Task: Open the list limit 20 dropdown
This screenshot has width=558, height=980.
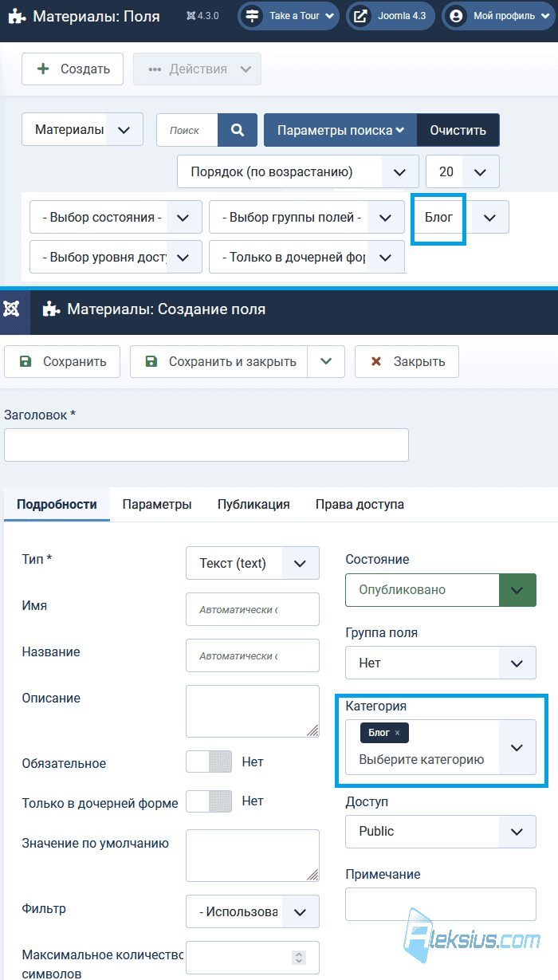Action: [x=462, y=171]
